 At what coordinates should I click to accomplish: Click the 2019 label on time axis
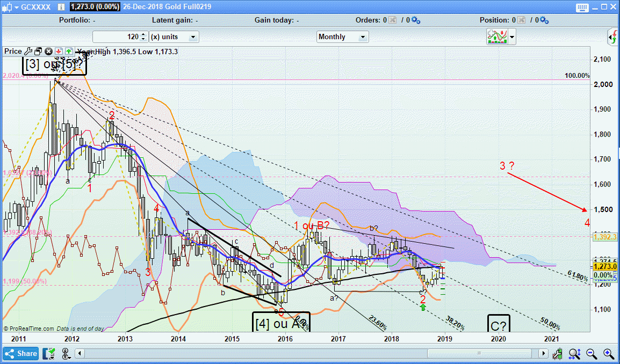pyautogui.click(x=445, y=339)
